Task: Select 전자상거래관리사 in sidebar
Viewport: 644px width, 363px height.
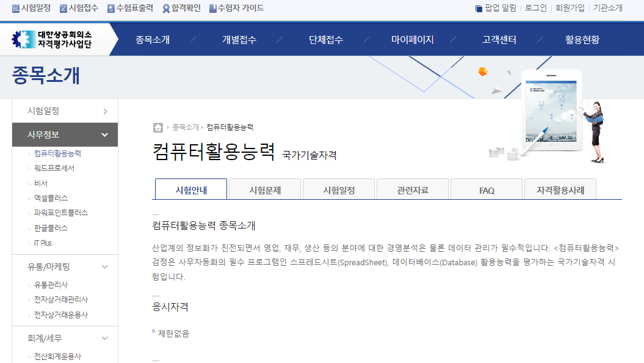Action: [61, 299]
